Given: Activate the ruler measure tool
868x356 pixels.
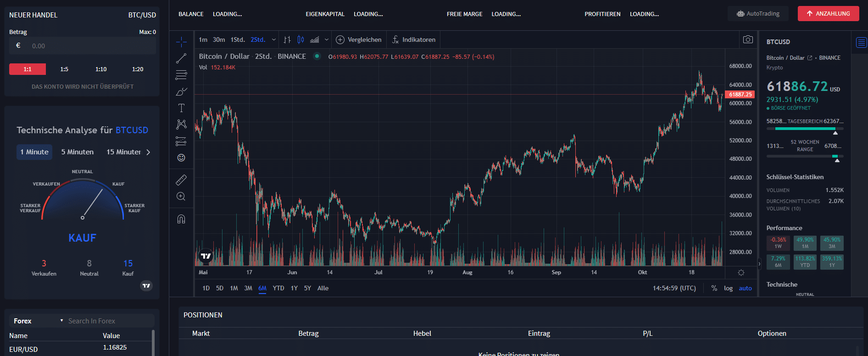Looking at the screenshot, I should [x=181, y=180].
